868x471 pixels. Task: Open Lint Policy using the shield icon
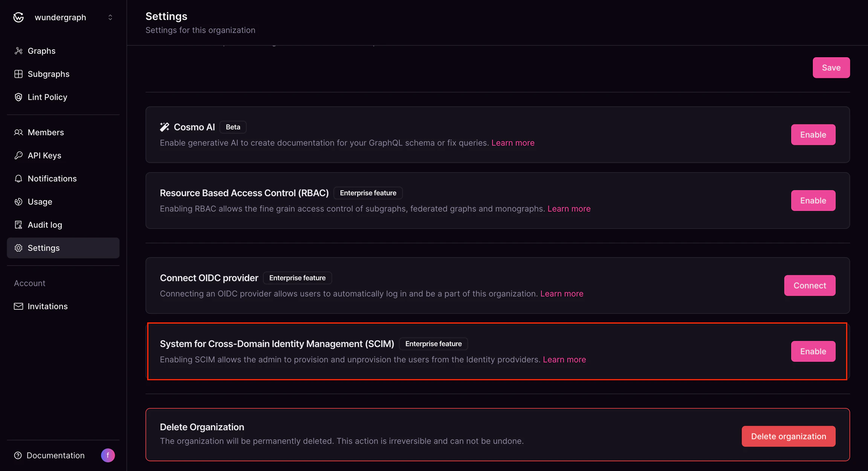[18, 97]
